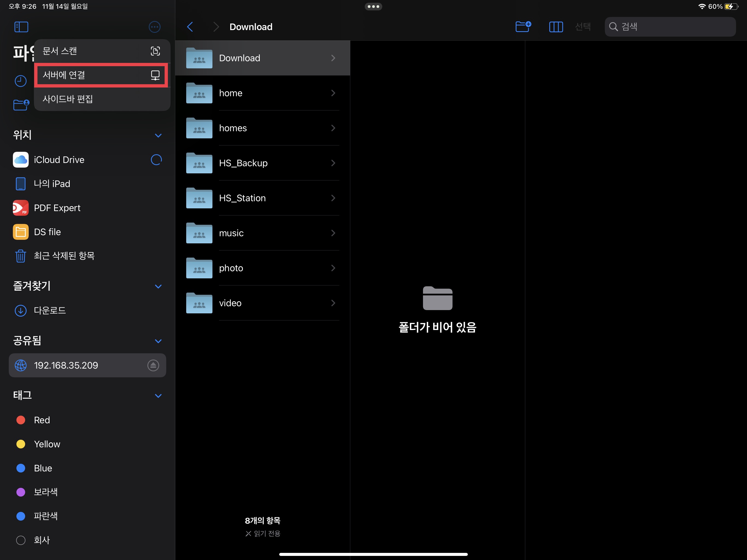Collapse the 위치 section
Image resolution: width=747 pixels, height=560 pixels.
158,135
